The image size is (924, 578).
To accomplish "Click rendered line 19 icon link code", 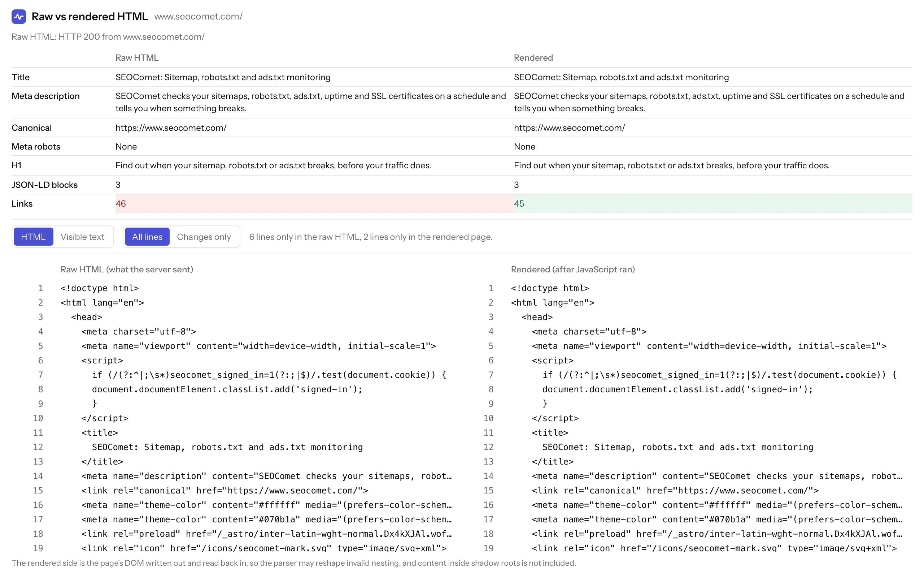I will point(714,548).
